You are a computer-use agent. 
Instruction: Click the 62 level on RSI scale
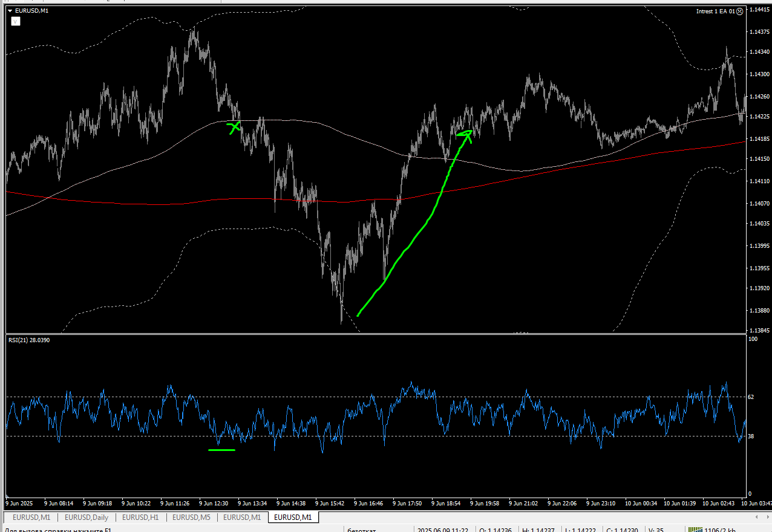(x=751, y=397)
